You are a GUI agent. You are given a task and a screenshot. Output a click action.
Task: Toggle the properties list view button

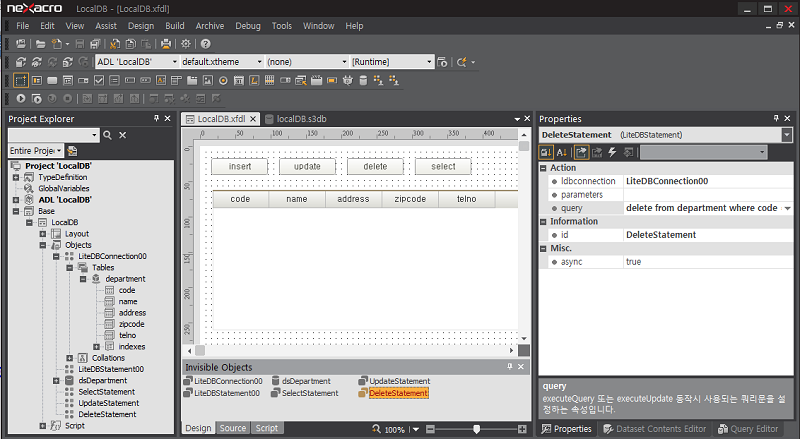pos(581,152)
